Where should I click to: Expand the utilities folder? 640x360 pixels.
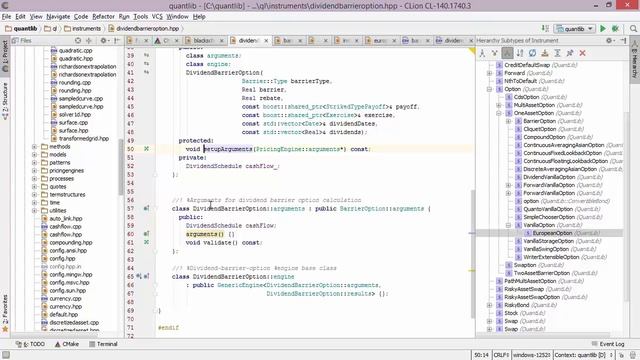[35, 211]
